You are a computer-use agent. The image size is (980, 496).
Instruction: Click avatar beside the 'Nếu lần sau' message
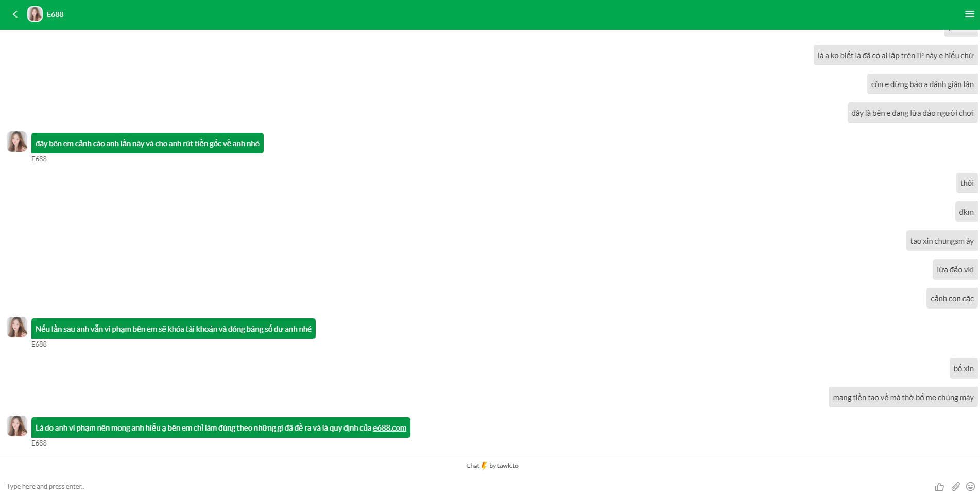pyautogui.click(x=17, y=327)
